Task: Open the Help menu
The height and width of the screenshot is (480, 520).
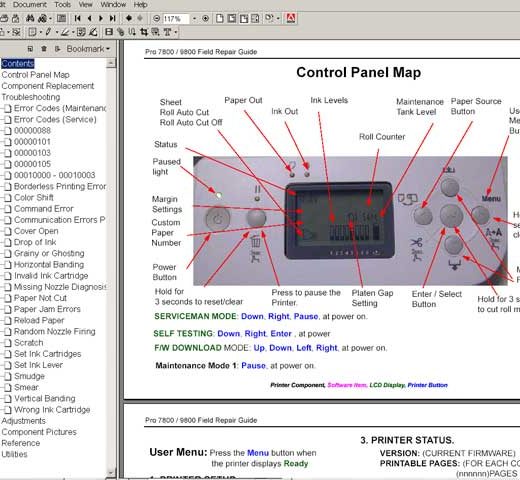Action: tap(140, 5)
